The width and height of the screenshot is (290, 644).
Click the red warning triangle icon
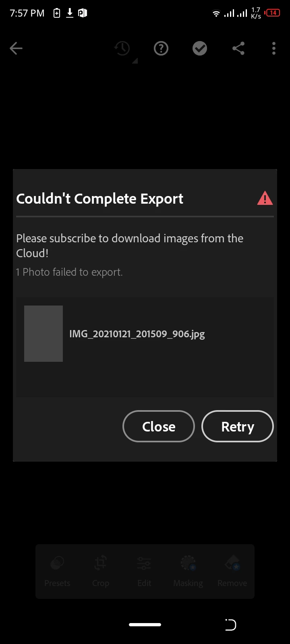coord(265,198)
